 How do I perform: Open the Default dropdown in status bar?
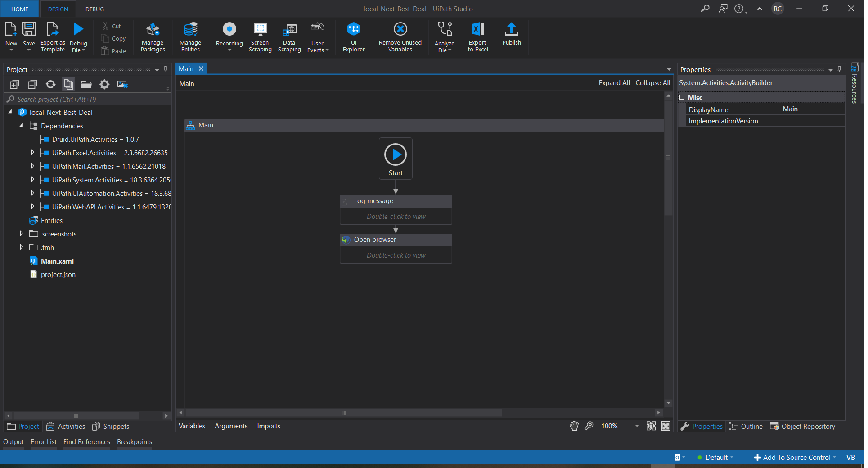pos(715,458)
